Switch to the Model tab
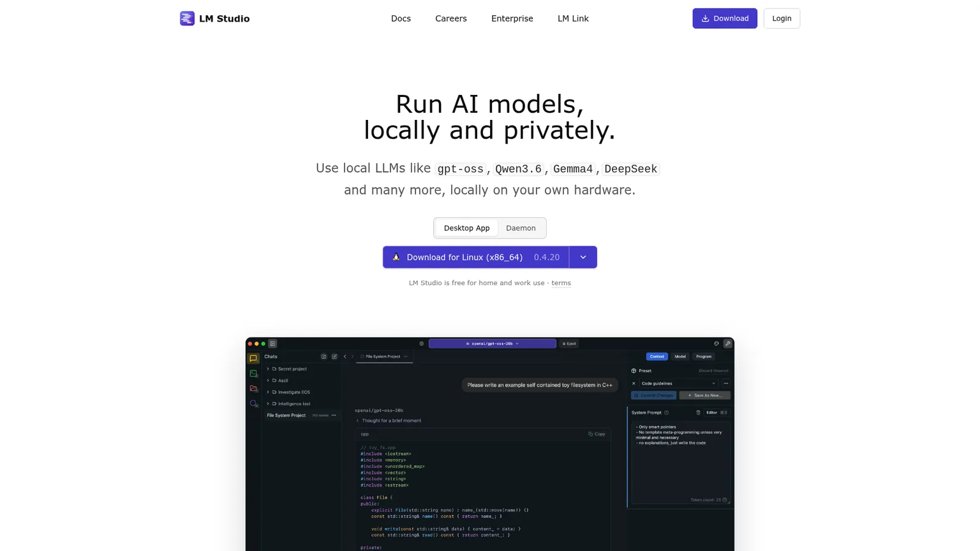Viewport: 980px width, 551px height. point(680,356)
